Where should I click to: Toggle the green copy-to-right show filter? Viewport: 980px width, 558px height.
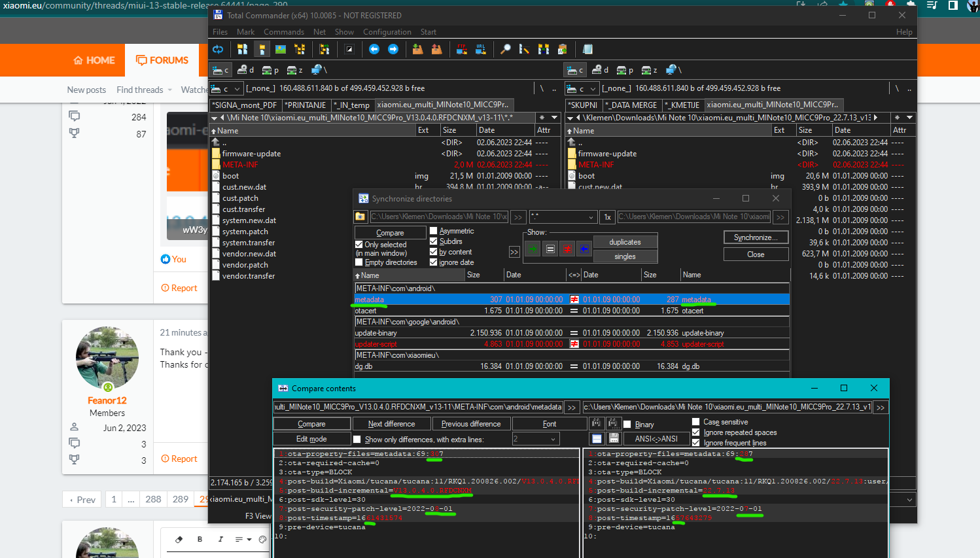click(533, 249)
